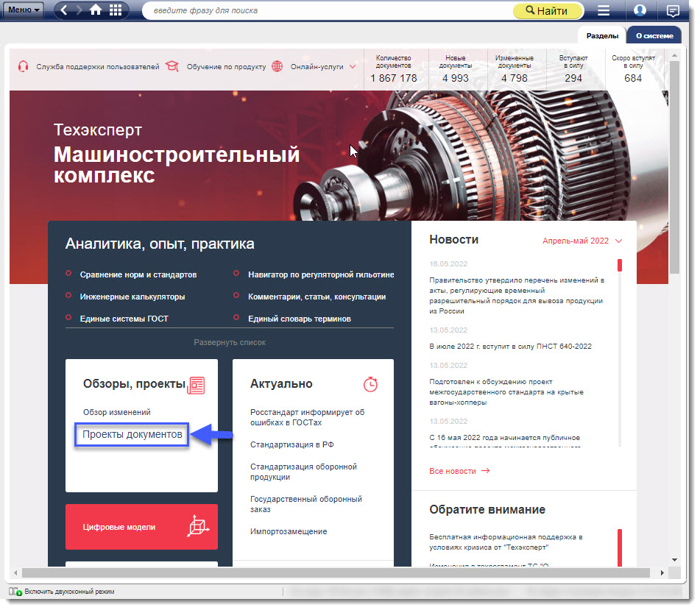The height and width of the screenshot is (610, 700).
Task: Expand the Онлайн-услуги chevron
Action: [353, 66]
